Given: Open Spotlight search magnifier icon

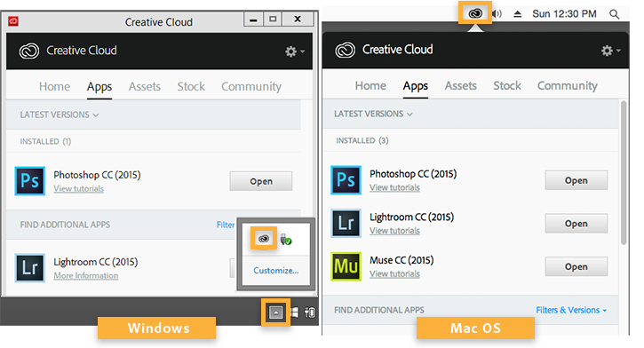Looking at the screenshot, I should [614, 14].
